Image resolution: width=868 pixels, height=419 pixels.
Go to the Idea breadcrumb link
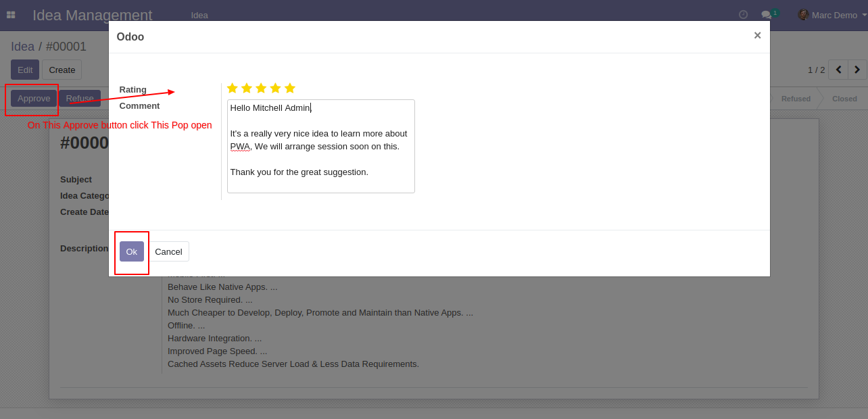[22, 47]
